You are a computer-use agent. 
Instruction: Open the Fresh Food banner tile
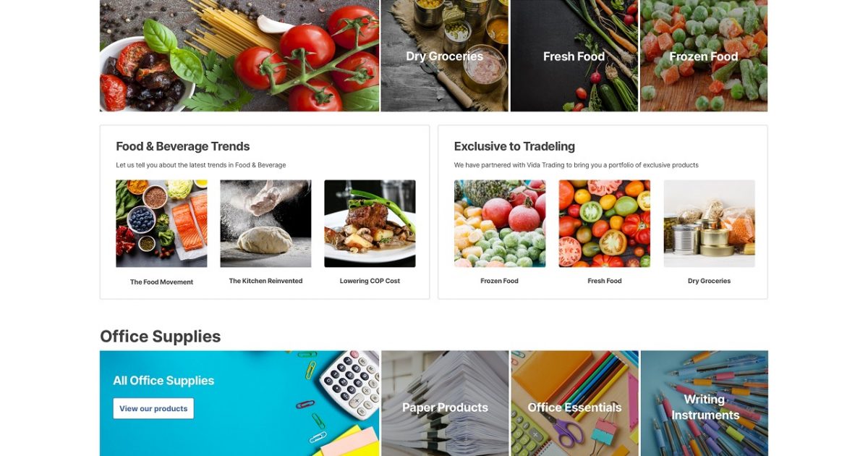click(574, 56)
